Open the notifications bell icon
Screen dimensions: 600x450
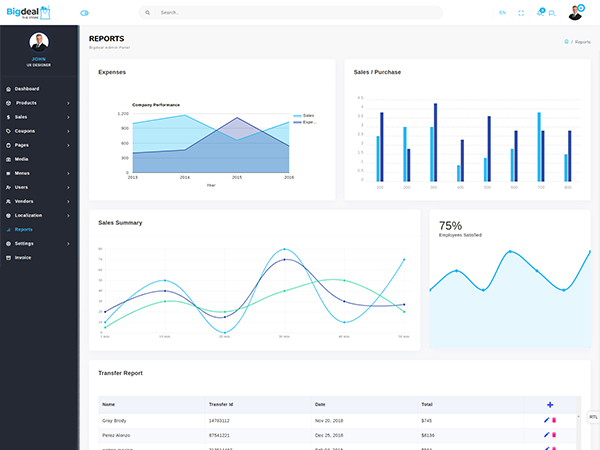pyautogui.click(x=541, y=12)
